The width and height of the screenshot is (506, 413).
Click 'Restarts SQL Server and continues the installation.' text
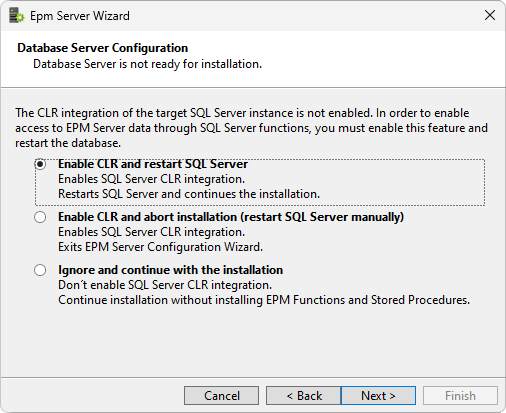coord(189,194)
